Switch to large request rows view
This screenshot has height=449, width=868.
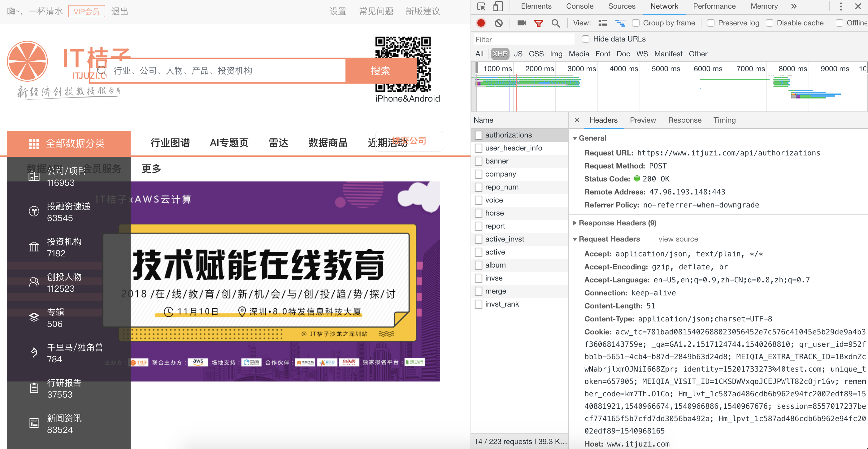click(x=603, y=23)
